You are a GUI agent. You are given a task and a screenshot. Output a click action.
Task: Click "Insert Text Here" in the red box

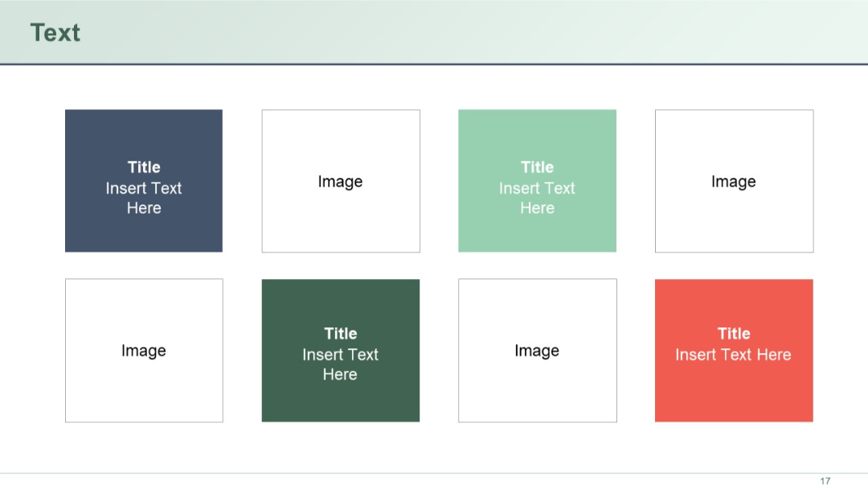tap(733, 354)
